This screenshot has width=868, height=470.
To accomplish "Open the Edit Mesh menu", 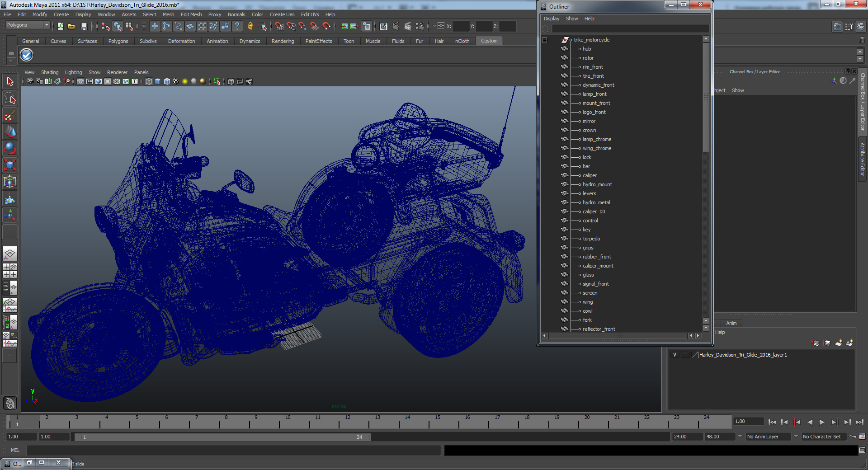I will coord(191,14).
